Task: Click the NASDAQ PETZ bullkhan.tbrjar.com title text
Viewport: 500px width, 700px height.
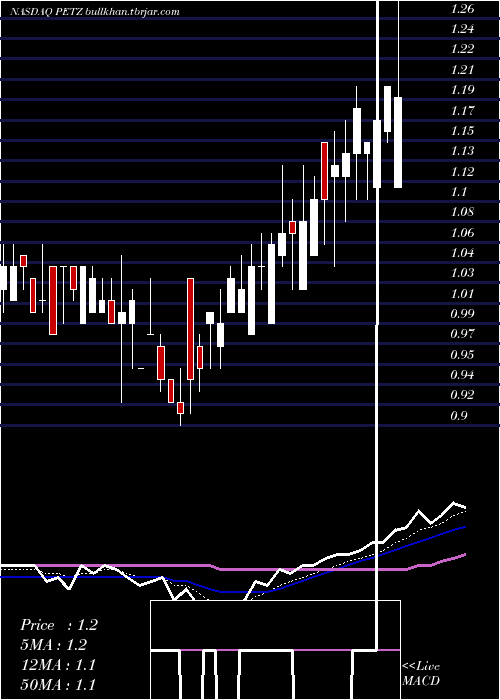Action: coord(95,11)
